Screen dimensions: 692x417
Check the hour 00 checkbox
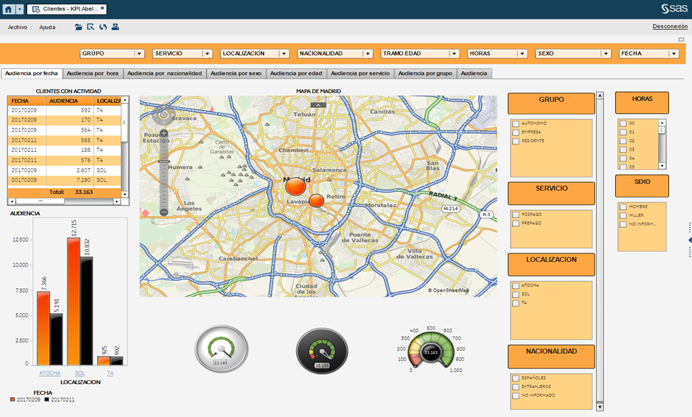pos(623,124)
